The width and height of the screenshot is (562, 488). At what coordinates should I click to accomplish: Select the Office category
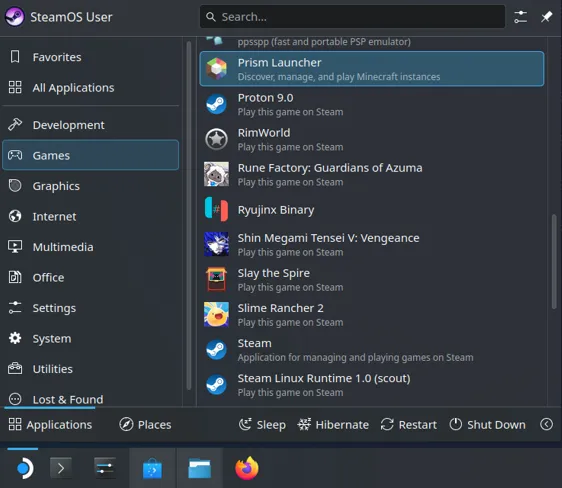(x=90, y=277)
